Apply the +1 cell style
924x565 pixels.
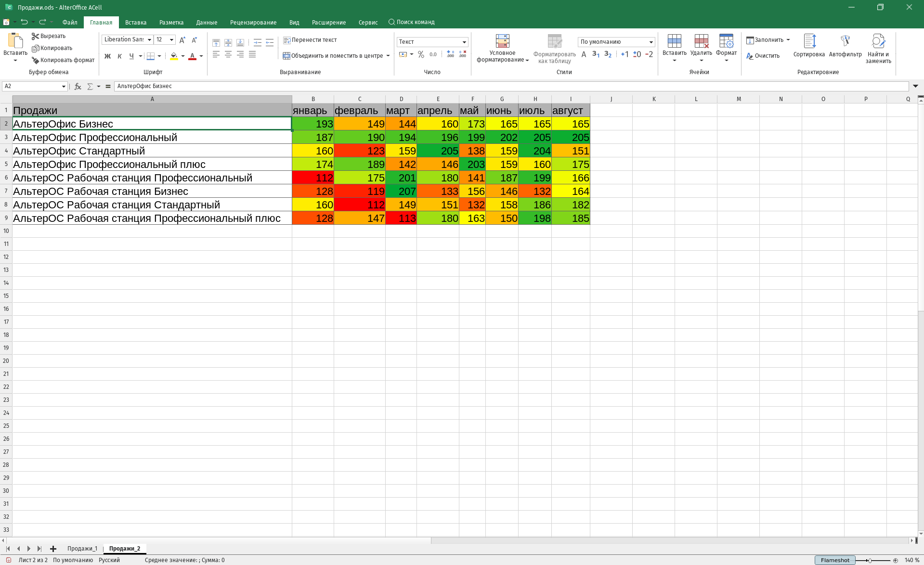point(625,54)
